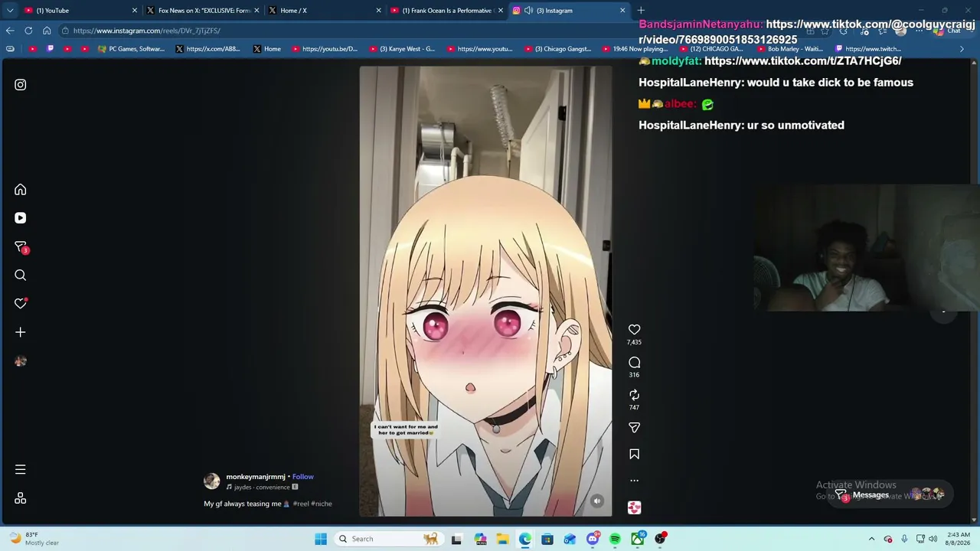
Task: Go back to the previous page
Action: 10,31
